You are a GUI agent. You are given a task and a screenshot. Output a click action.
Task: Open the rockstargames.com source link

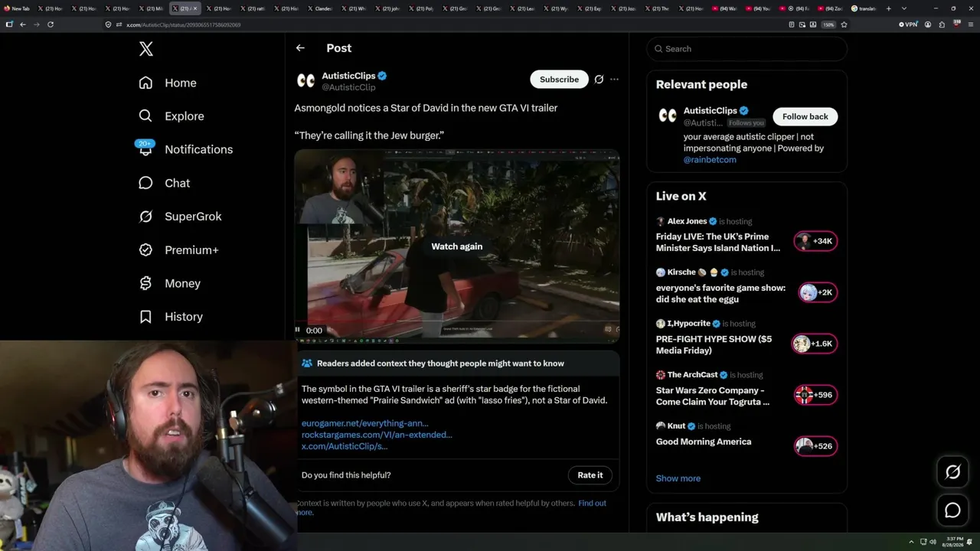377,435
